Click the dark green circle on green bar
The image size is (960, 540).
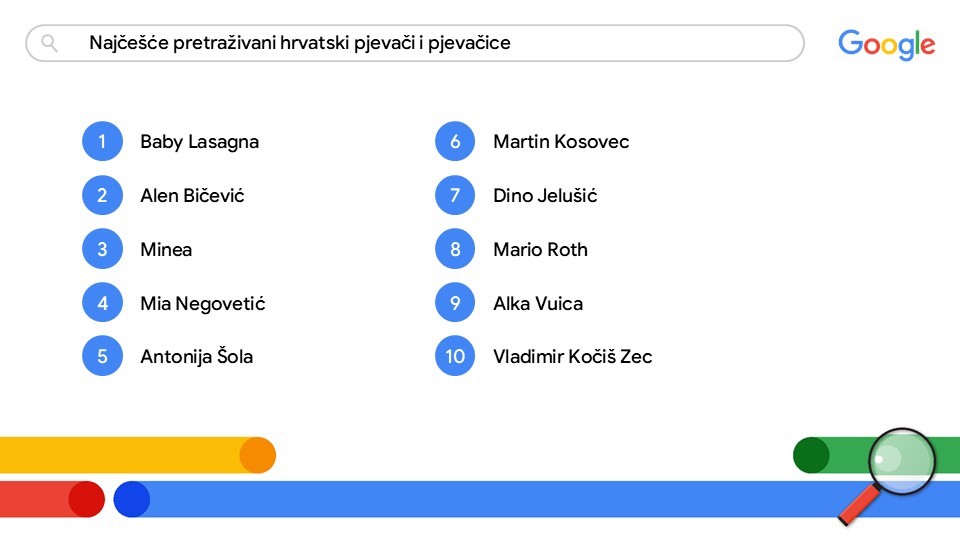[811, 455]
